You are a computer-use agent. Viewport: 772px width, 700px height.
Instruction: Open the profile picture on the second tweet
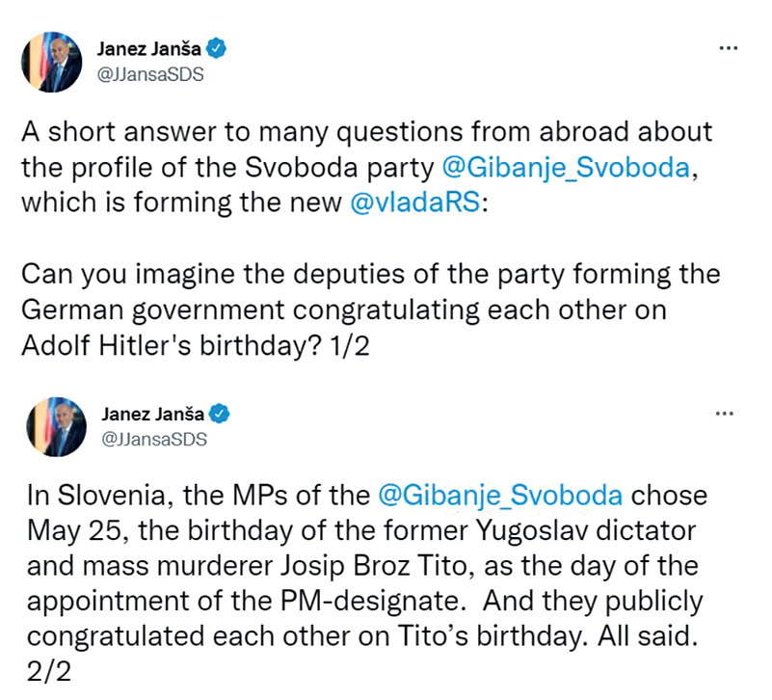coord(55,427)
